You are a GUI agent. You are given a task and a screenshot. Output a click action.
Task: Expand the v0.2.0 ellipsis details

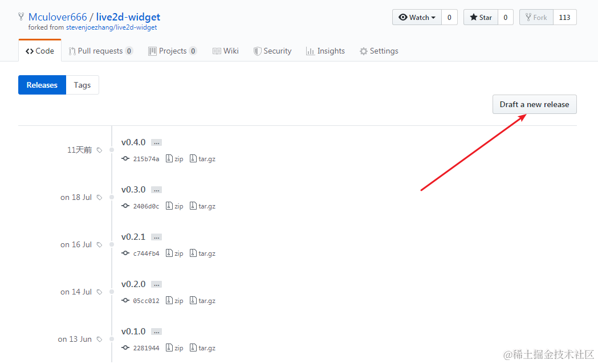pyautogui.click(x=156, y=284)
